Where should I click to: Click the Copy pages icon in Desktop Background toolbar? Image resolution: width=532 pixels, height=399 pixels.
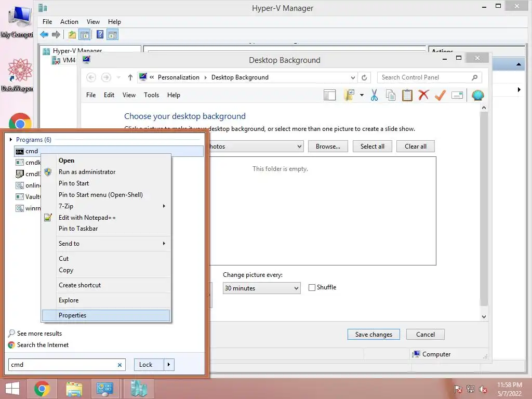click(x=391, y=96)
